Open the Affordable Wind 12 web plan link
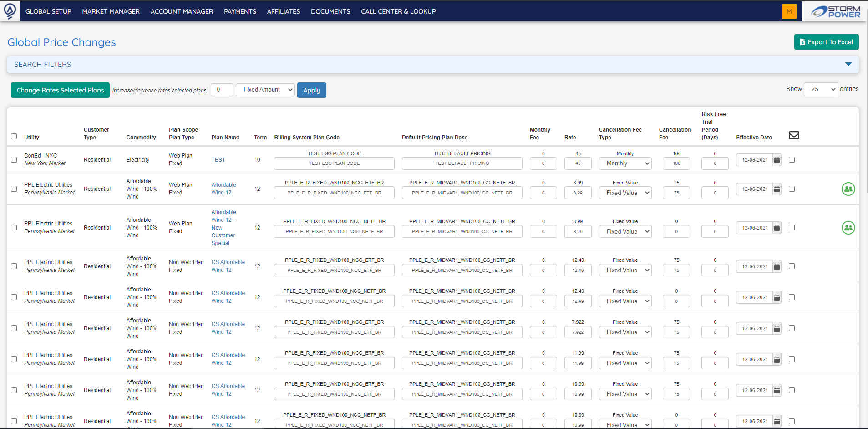Viewport: 868px width, 429px height. coord(223,189)
